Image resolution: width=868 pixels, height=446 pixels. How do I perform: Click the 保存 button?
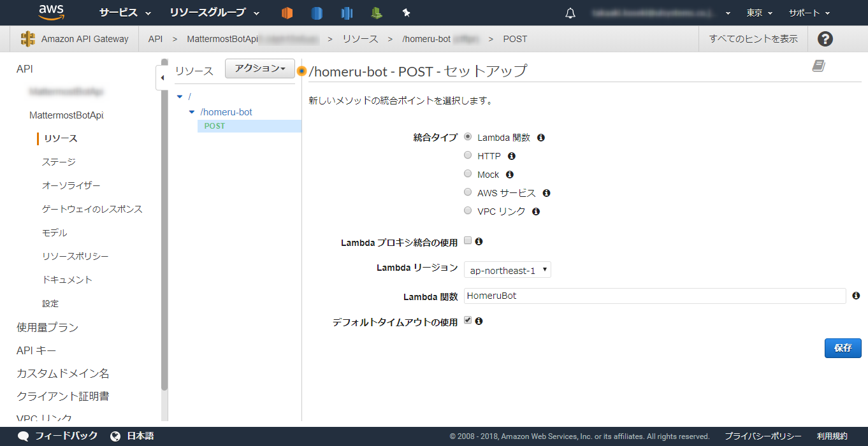pyautogui.click(x=843, y=348)
